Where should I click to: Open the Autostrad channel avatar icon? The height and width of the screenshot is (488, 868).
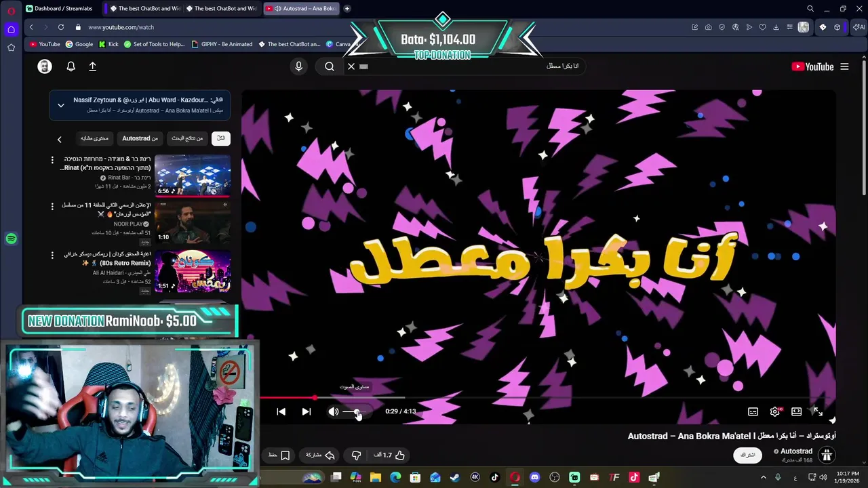coord(827,455)
